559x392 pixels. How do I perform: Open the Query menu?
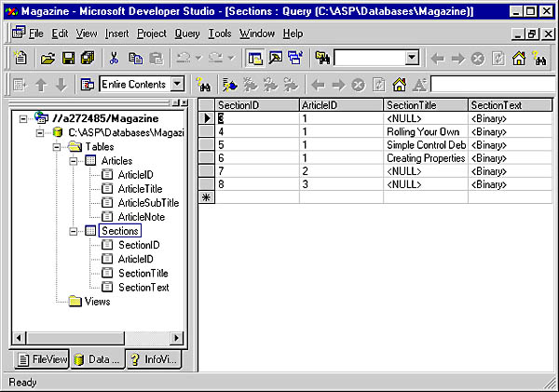pyautogui.click(x=187, y=34)
